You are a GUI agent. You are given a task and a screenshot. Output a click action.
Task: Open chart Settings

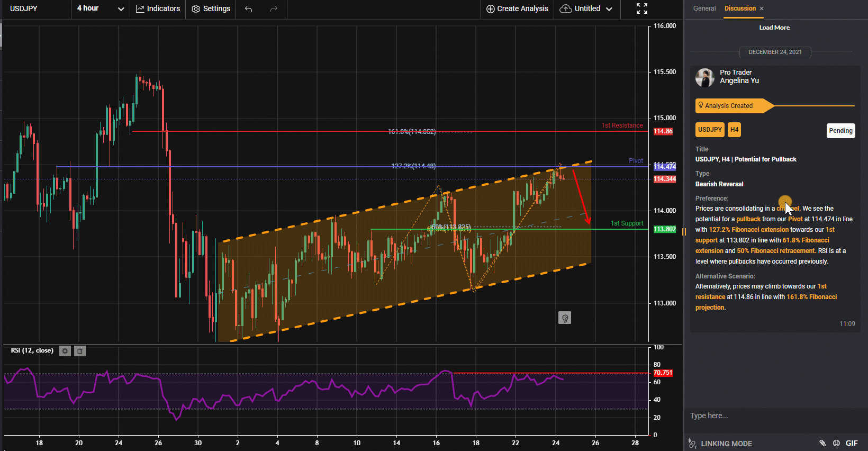(x=211, y=8)
